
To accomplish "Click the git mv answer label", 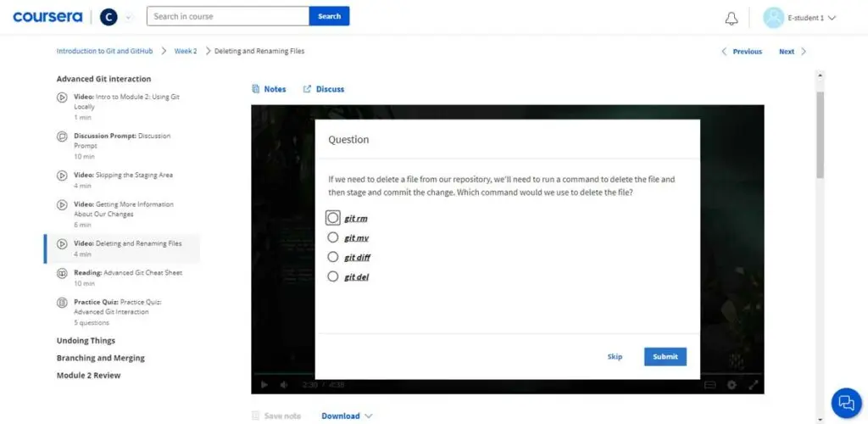I will (357, 238).
